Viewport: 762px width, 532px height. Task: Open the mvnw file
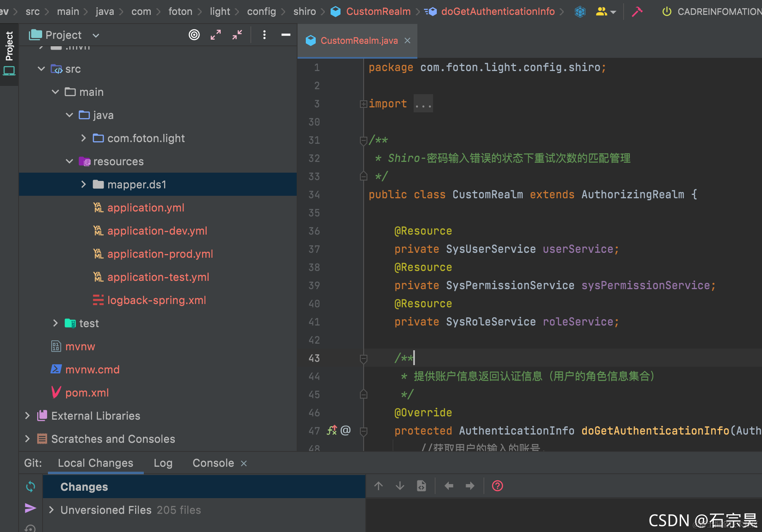coord(80,347)
